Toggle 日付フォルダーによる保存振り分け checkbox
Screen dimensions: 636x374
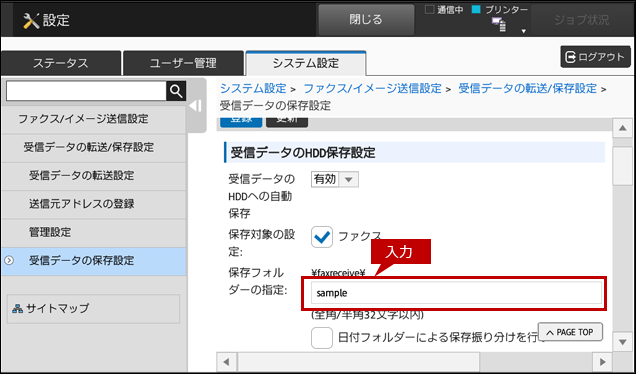(x=322, y=337)
